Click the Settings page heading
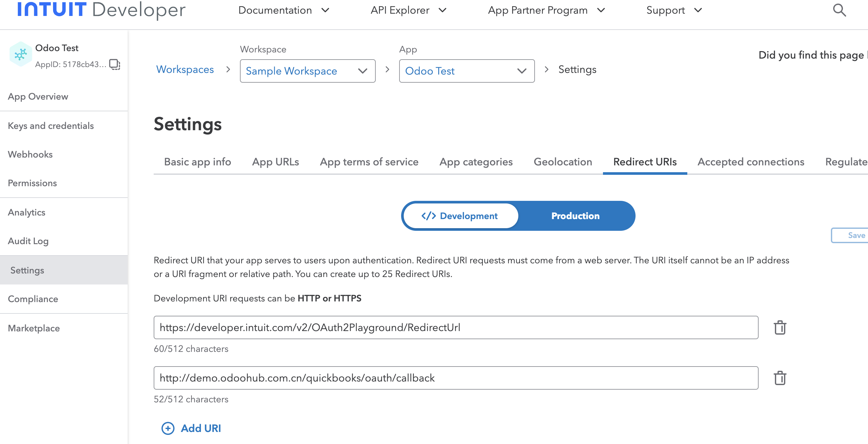The width and height of the screenshot is (868, 444). [x=188, y=124]
